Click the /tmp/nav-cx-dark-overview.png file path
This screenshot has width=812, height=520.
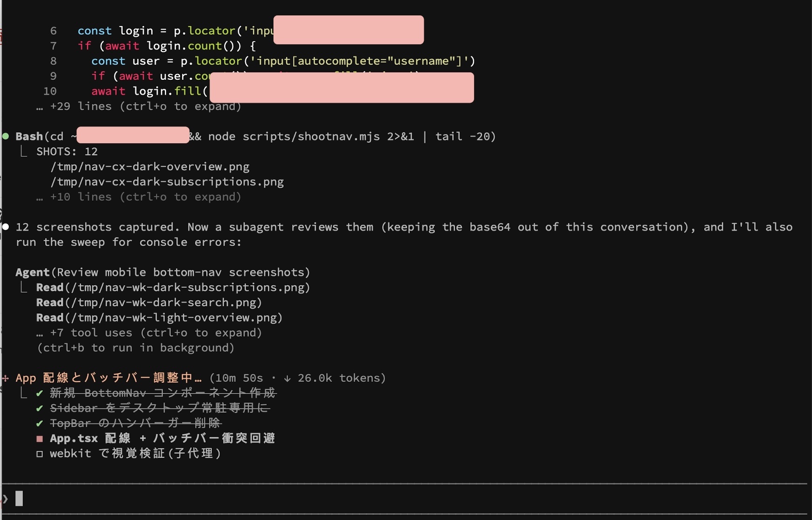point(150,167)
